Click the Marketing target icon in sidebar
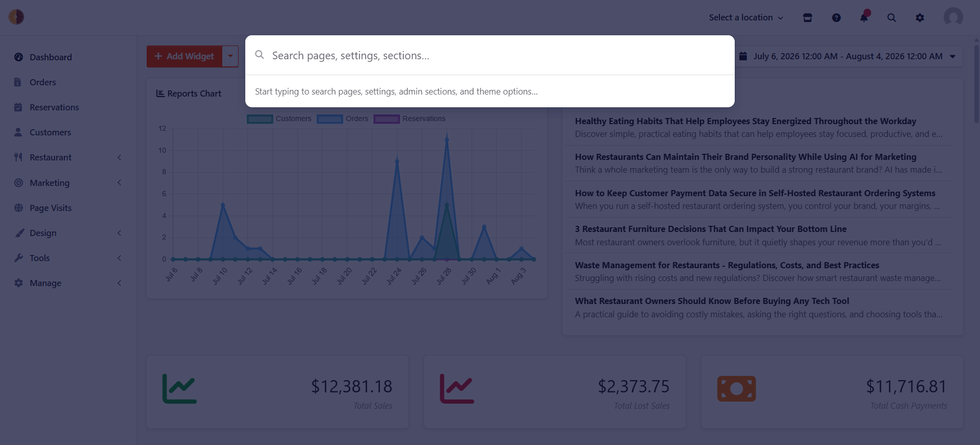Image resolution: width=980 pixels, height=445 pixels. pyautogui.click(x=18, y=183)
